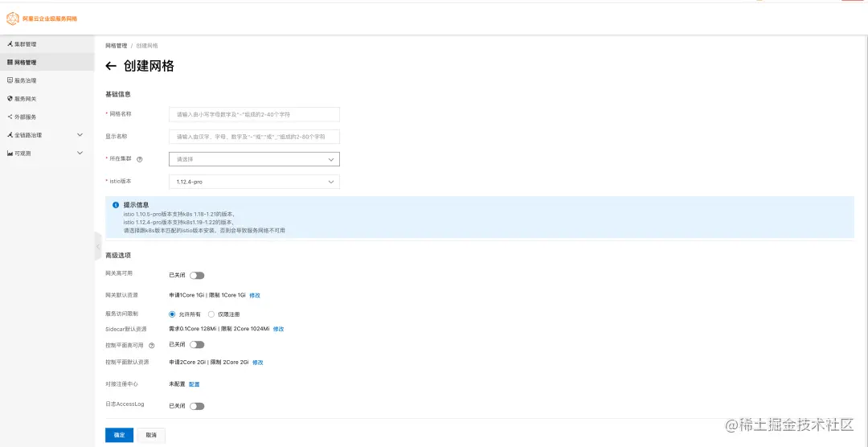Click the 创建网格 breadcrumb text

click(147, 45)
